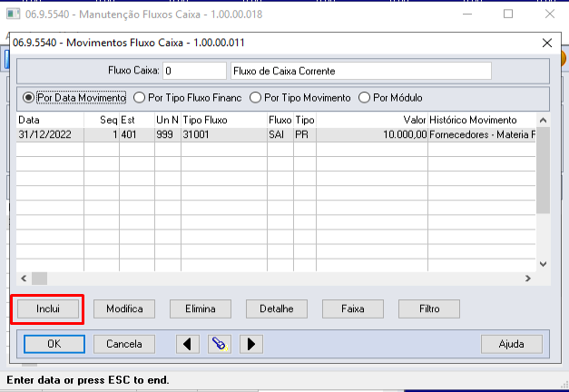Click the Fluxo Caixa number field
The image size is (569, 392).
194,71
